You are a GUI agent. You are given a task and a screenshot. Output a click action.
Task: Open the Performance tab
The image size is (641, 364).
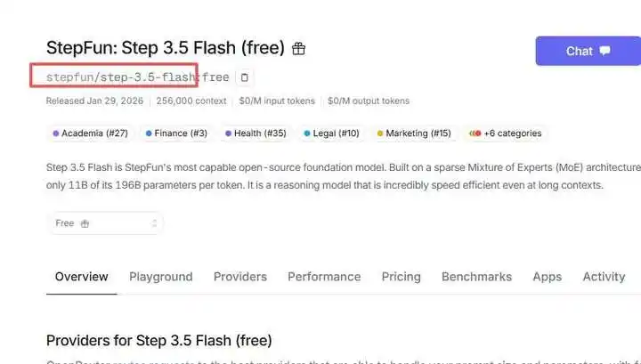324,277
